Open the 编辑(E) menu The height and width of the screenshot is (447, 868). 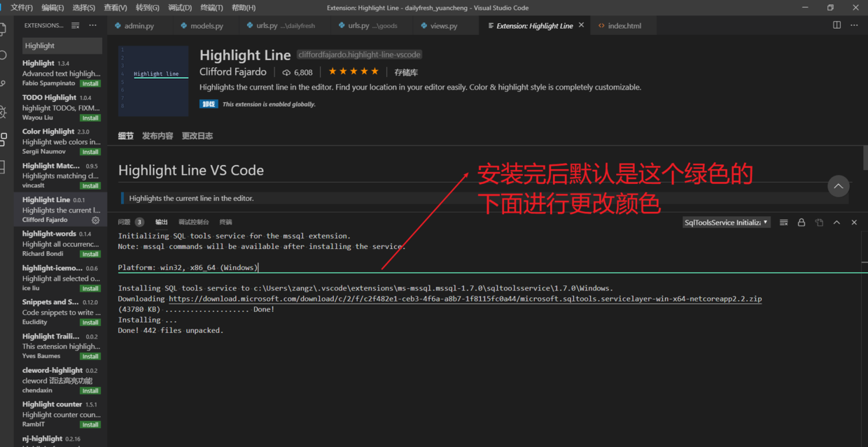coord(52,8)
